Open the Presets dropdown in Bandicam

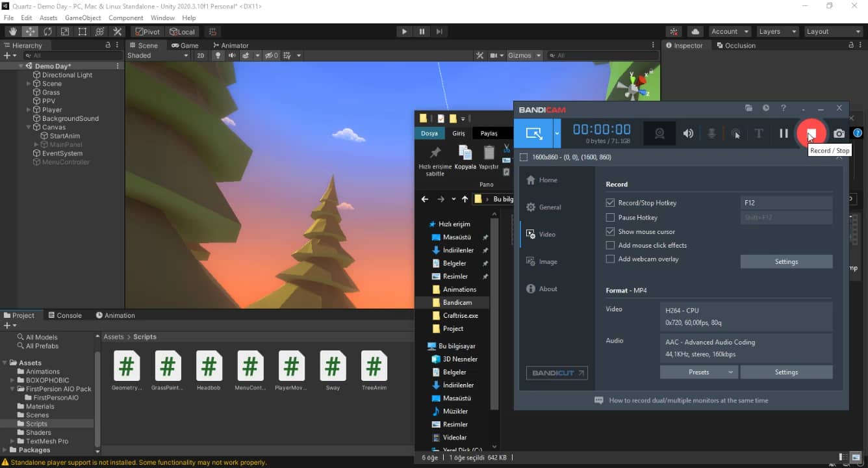pyautogui.click(x=698, y=372)
